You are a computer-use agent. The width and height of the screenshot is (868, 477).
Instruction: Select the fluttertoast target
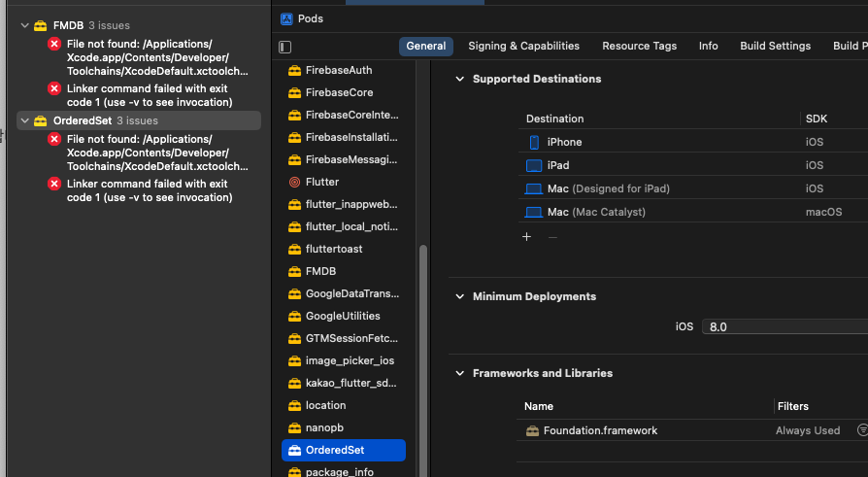(x=344, y=249)
